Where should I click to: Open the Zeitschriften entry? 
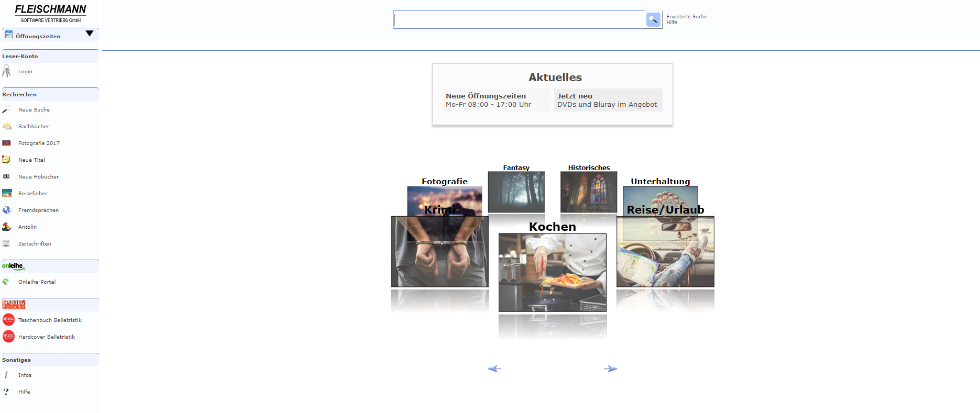(x=35, y=244)
